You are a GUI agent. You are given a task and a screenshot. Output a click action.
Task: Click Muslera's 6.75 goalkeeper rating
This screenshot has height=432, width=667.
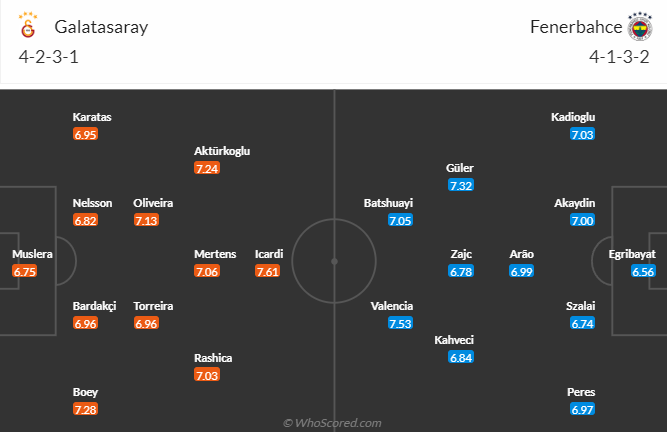point(25,271)
